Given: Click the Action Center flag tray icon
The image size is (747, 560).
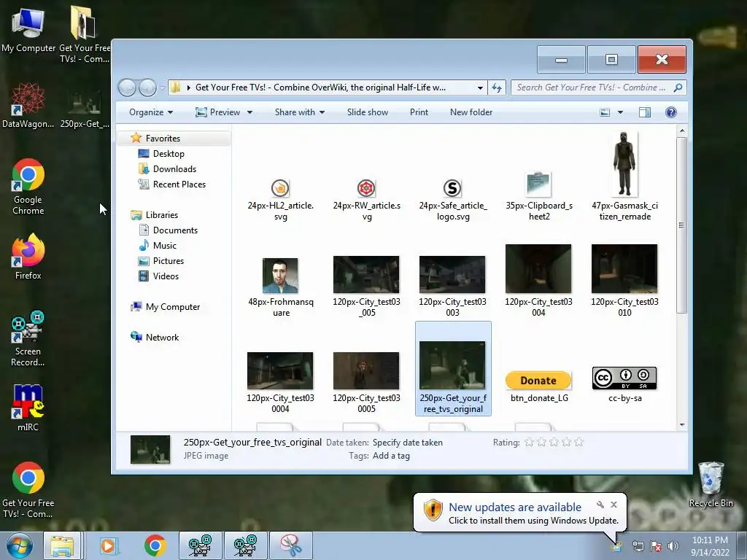Looking at the screenshot, I should (656, 546).
